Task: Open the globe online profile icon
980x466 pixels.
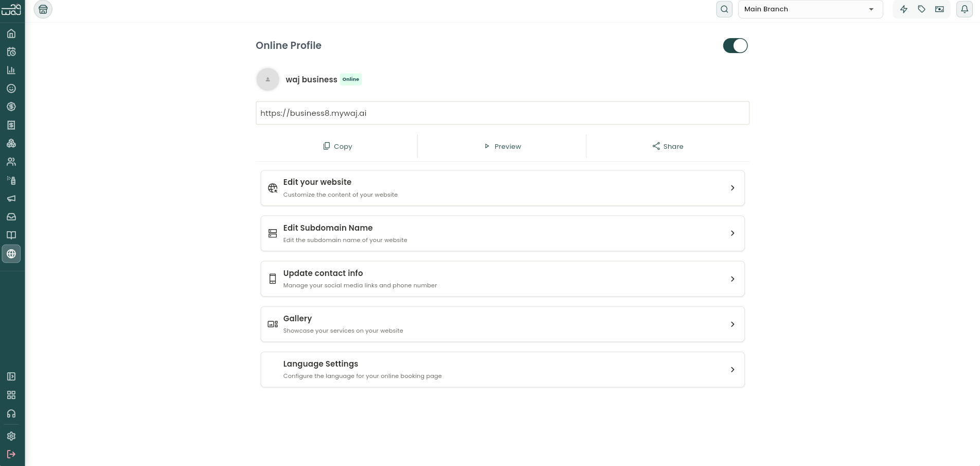Action: point(11,254)
